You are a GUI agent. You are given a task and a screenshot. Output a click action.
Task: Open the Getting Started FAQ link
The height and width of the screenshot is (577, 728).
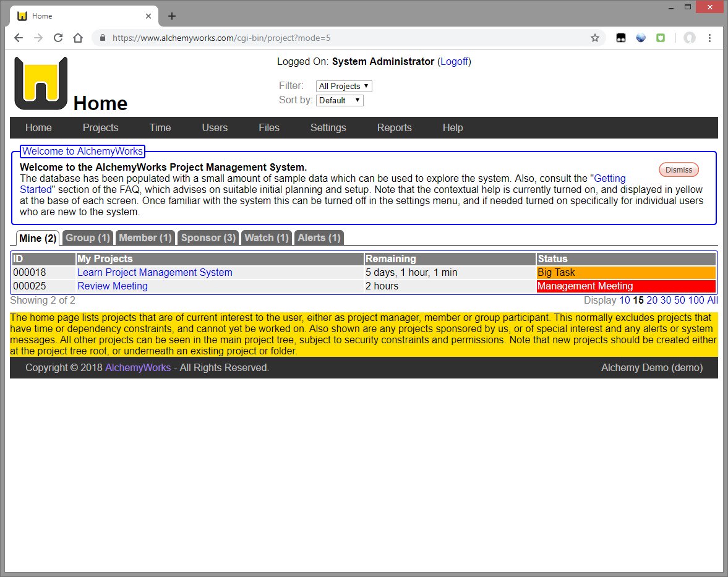click(610, 178)
